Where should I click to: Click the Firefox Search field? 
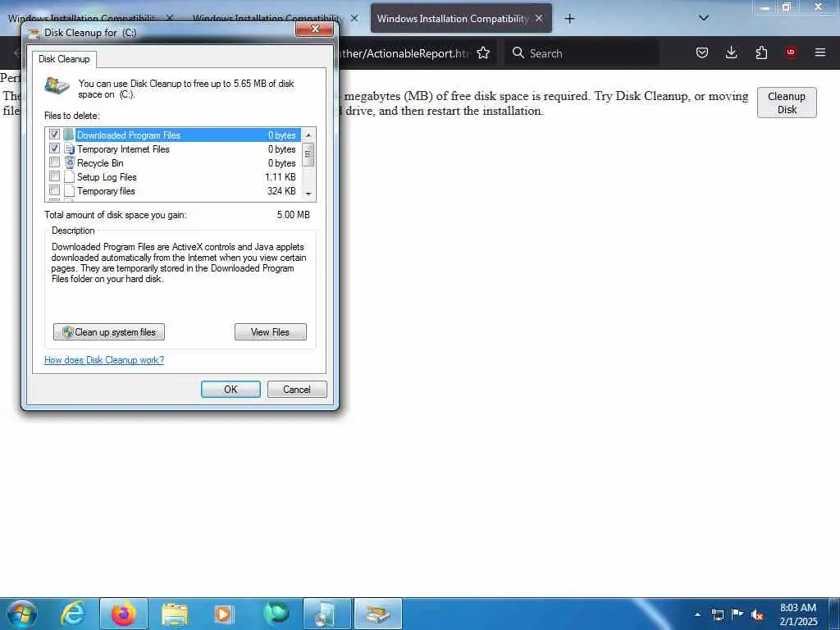pos(582,53)
